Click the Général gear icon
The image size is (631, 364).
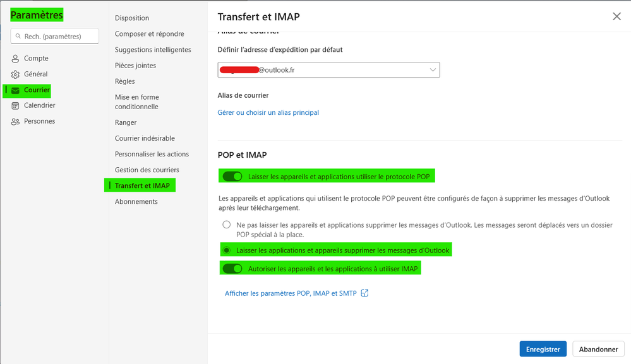tap(16, 74)
